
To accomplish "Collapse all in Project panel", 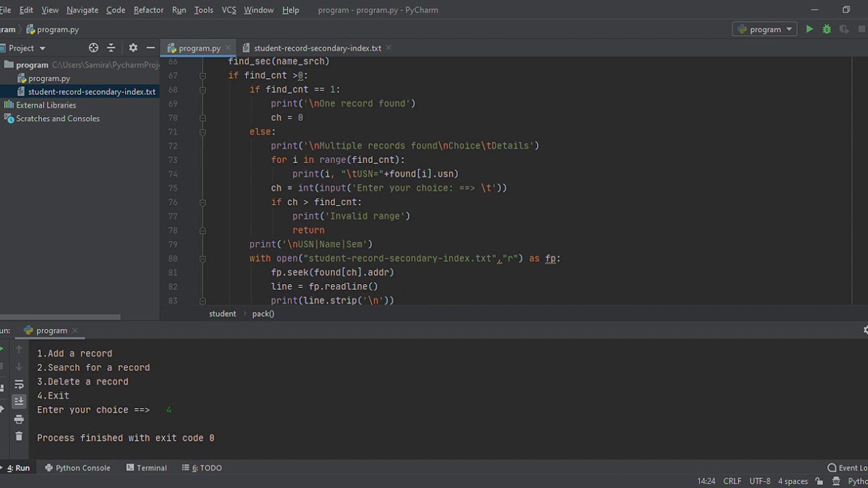I will click(111, 48).
